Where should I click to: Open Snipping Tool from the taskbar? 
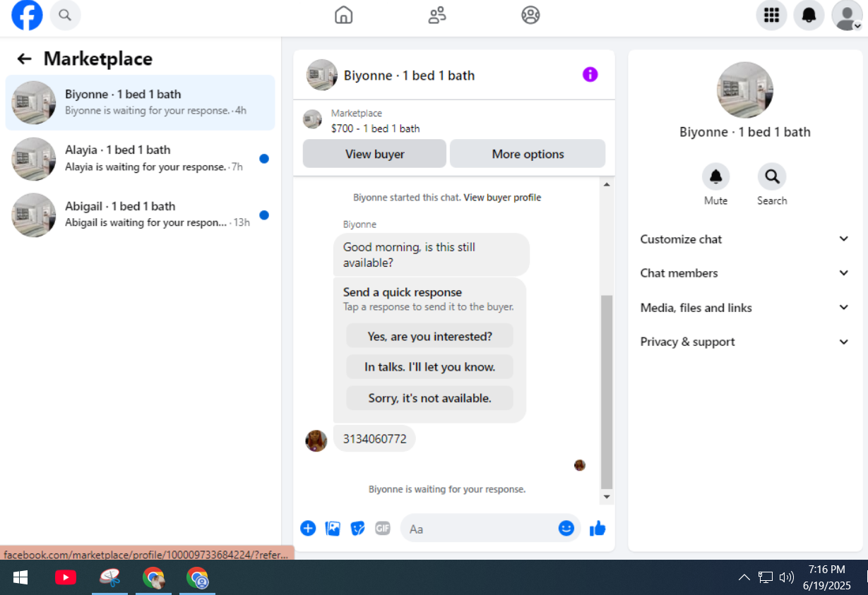click(x=109, y=577)
